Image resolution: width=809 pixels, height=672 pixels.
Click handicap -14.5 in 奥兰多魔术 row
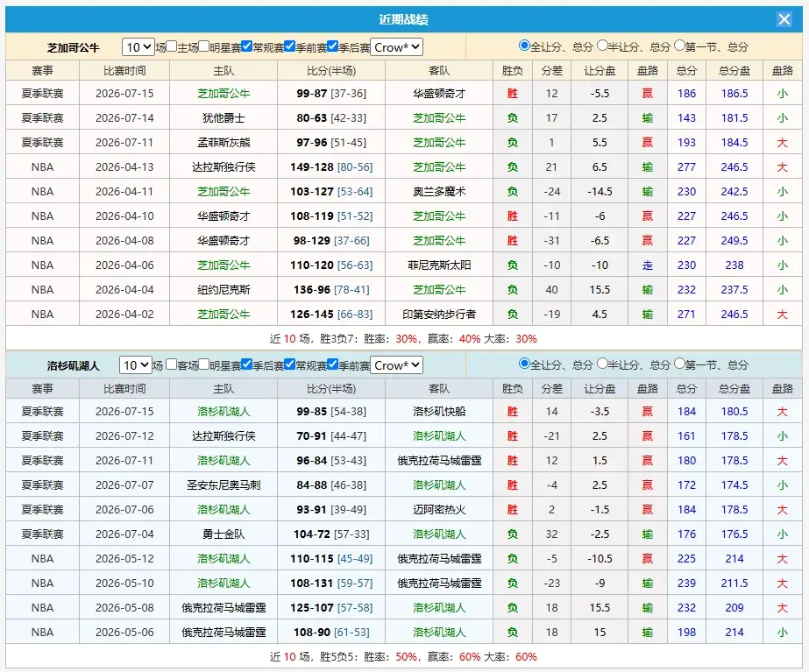pos(600,191)
